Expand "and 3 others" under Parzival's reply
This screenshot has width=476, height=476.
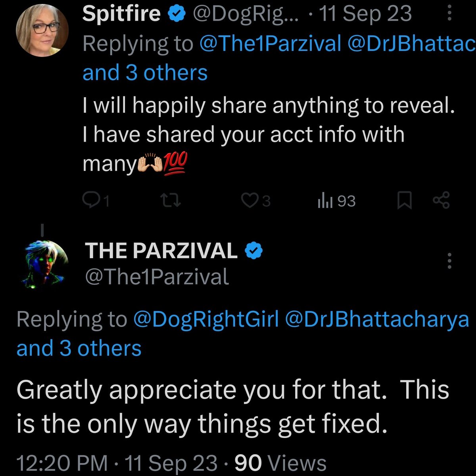(x=79, y=348)
